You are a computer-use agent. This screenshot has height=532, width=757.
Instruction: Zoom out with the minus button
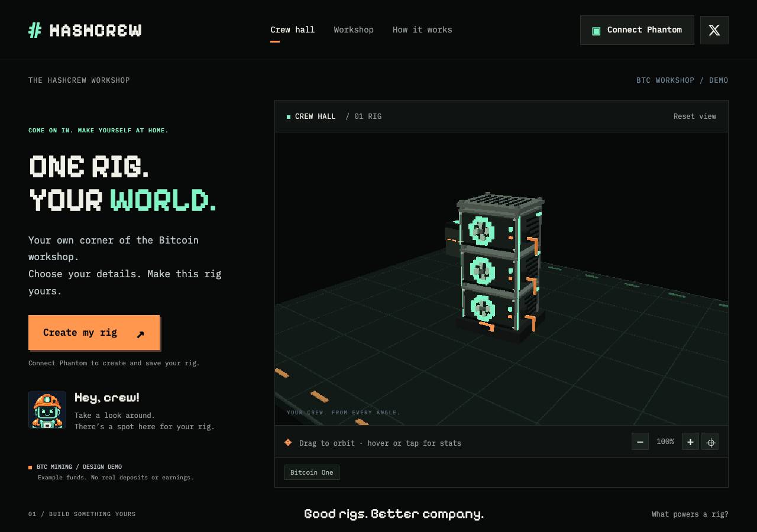[x=640, y=442]
